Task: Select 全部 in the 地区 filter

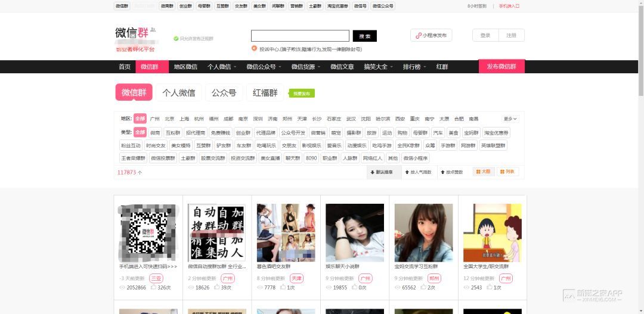Action: (x=140, y=119)
